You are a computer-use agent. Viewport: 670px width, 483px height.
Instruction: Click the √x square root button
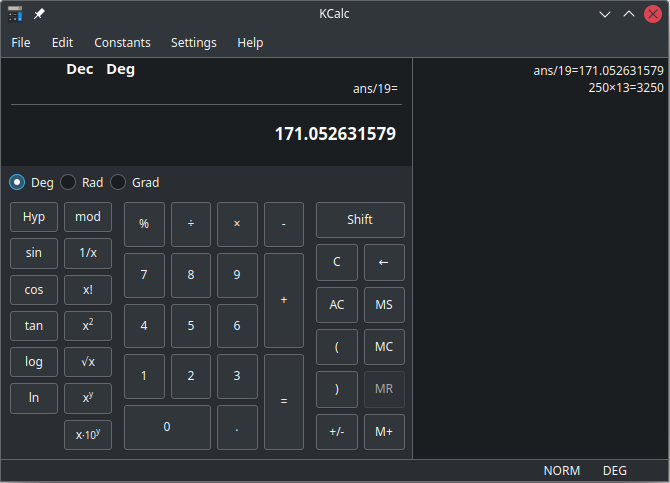(x=88, y=362)
